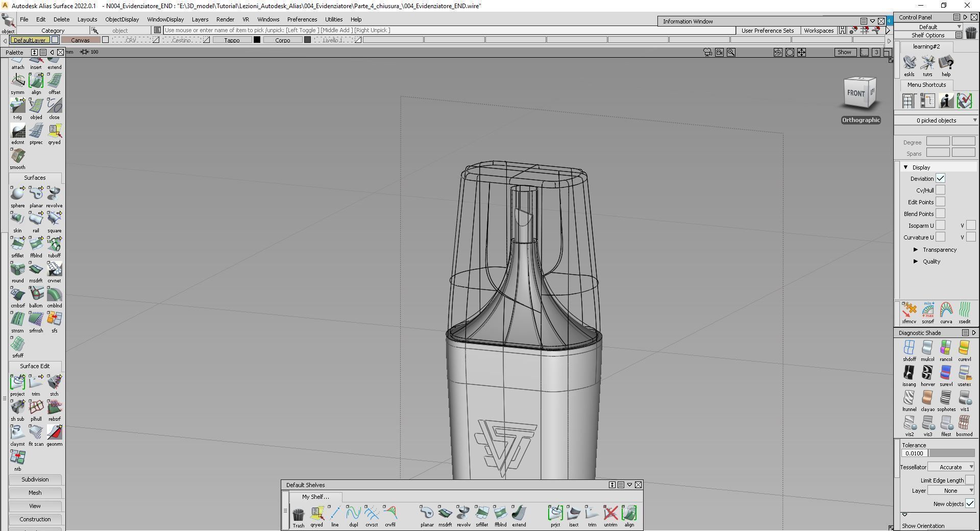Enable the Edit Points checkbox
This screenshot has width=980, height=531.
(x=940, y=202)
